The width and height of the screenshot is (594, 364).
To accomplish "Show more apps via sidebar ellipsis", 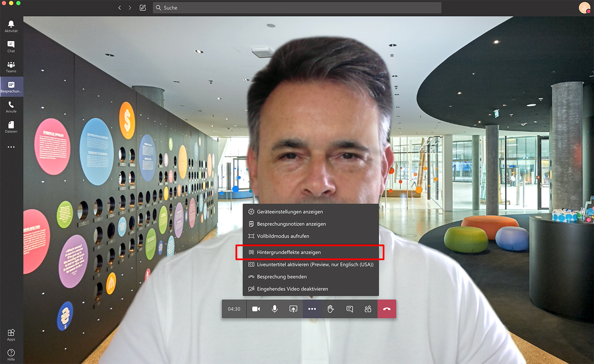I will (11, 147).
